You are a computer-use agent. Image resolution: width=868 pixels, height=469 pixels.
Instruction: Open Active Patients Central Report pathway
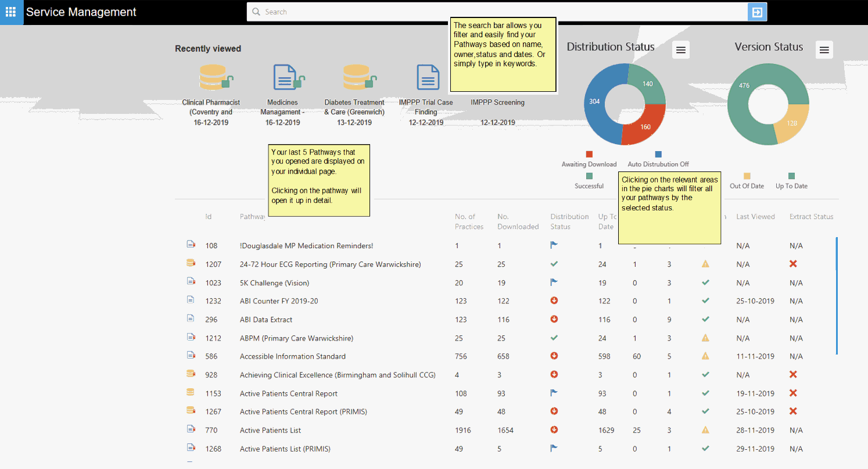click(288, 393)
